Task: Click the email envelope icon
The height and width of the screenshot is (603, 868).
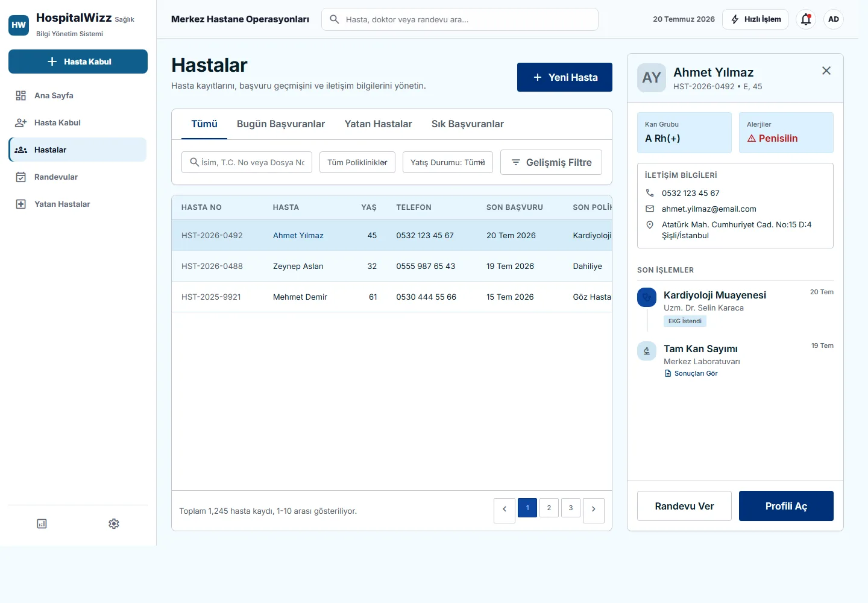Action: coord(650,209)
